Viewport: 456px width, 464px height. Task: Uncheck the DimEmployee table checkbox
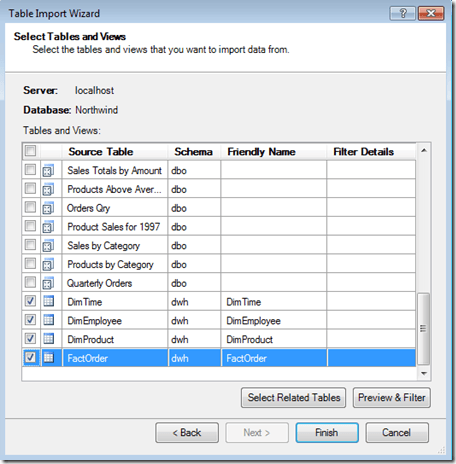click(30, 320)
